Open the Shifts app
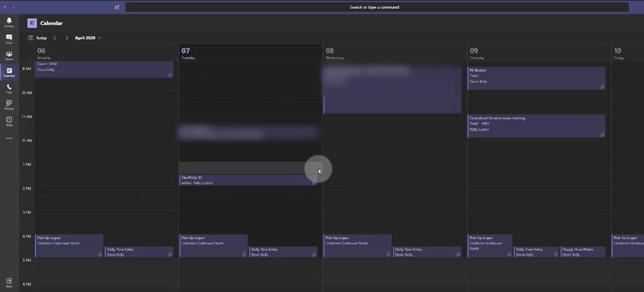The image size is (644, 292). point(9,121)
